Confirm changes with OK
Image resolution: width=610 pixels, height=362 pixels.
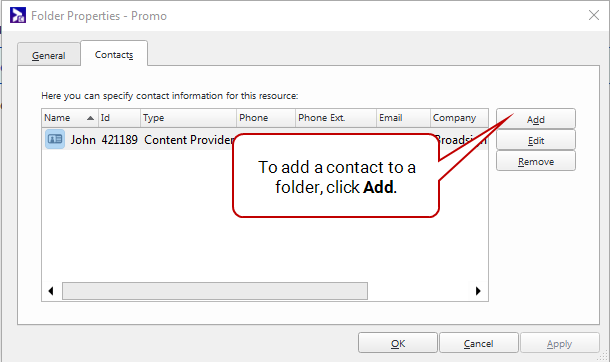coord(398,343)
